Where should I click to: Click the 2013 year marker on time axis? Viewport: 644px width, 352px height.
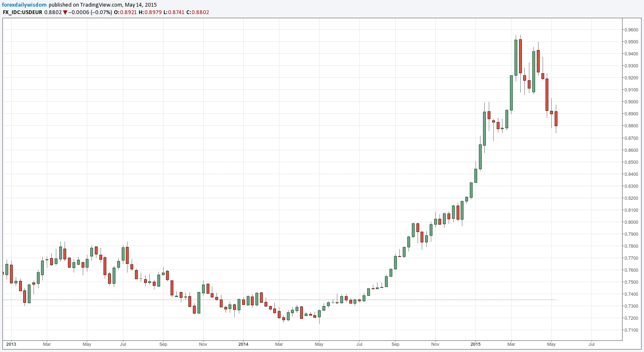click(x=11, y=344)
